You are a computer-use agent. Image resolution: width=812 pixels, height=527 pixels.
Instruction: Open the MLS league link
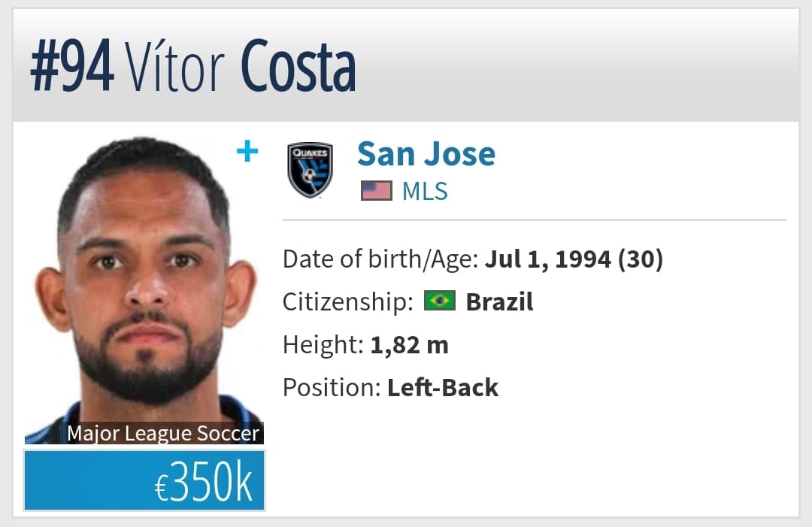point(425,191)
